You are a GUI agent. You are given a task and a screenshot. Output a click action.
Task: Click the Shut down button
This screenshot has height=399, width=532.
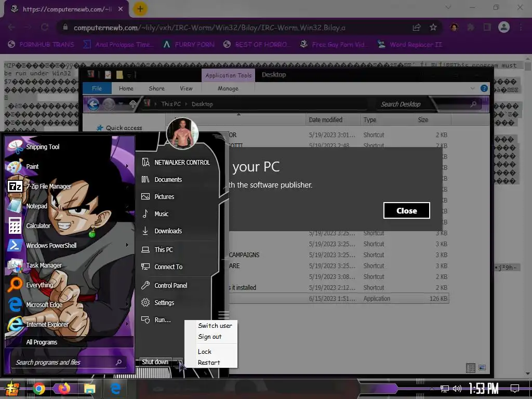tap(155, 362)
